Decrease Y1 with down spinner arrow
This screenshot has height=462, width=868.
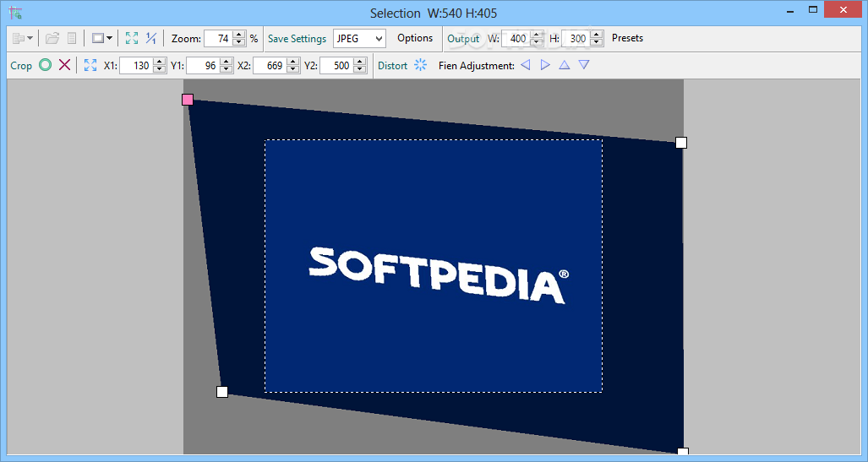(x=226, y=70)
